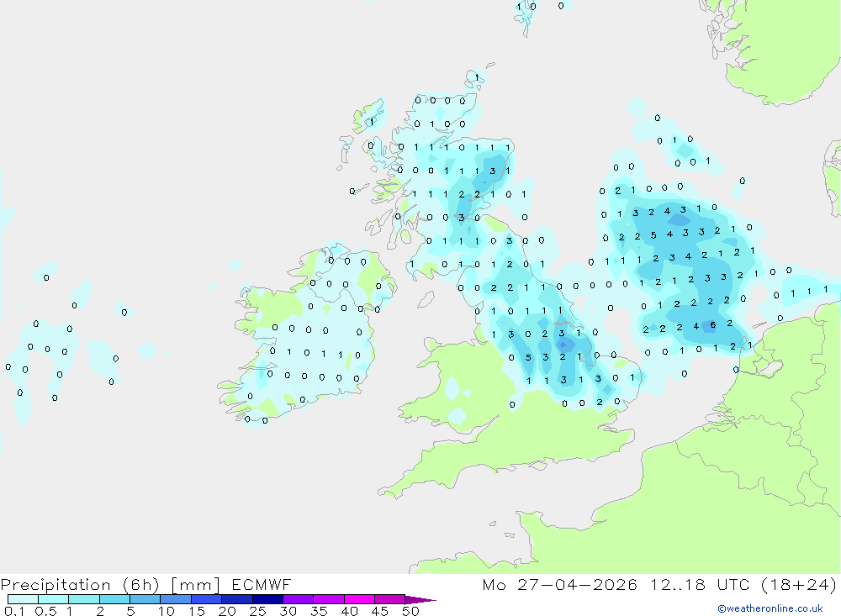
Task: Click the '30' legend scale label
Action: coord(288,611)
